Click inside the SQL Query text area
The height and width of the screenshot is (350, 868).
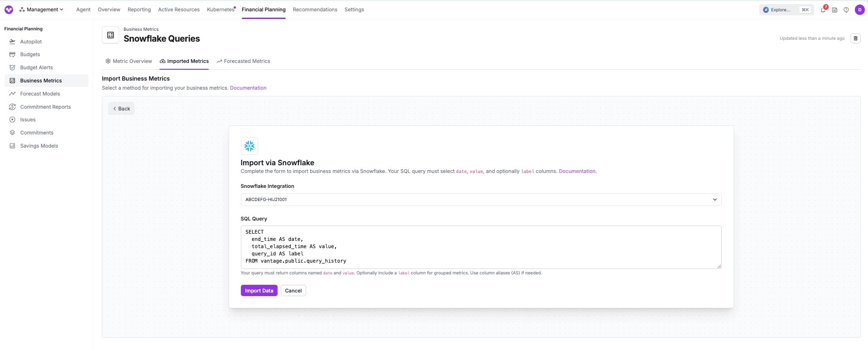pyautogui.click(x=481, y=247)
